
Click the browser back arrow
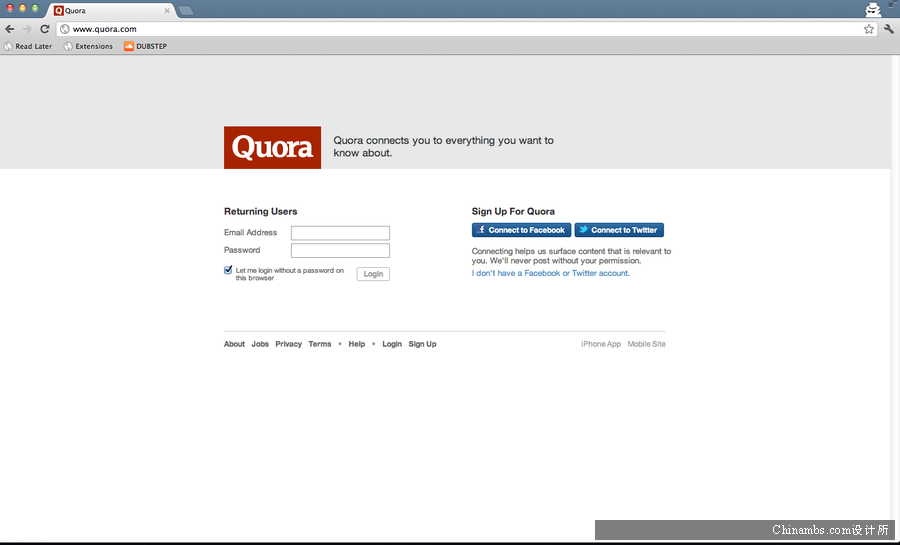click(x=10, y=29)
